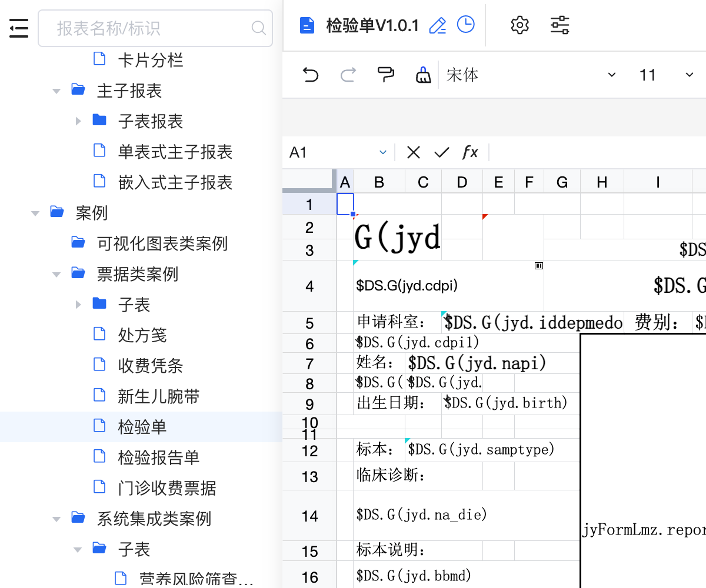Viewport: 706px width, 588px height.
Task: Click the 标本说明： cell
Action: pyautogui.click(x=418, y=551)
